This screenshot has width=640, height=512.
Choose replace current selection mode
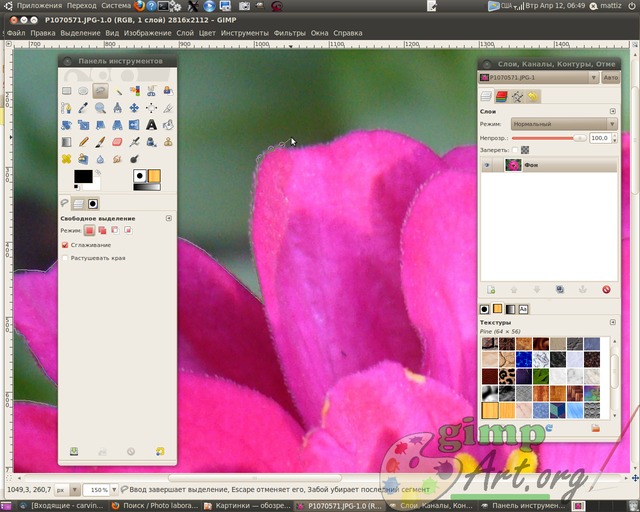pos(89,231)
